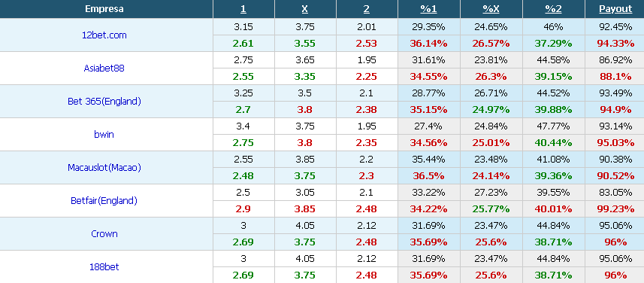644x283 pixels.
Task: Click the Crown bookmaker link
Action: [x=104, y=233]
